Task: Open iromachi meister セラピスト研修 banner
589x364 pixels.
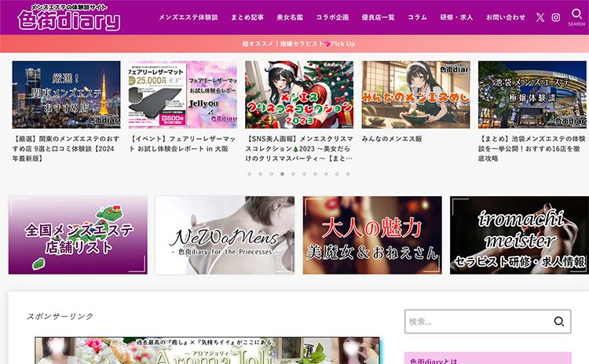Action: [520, 235]
